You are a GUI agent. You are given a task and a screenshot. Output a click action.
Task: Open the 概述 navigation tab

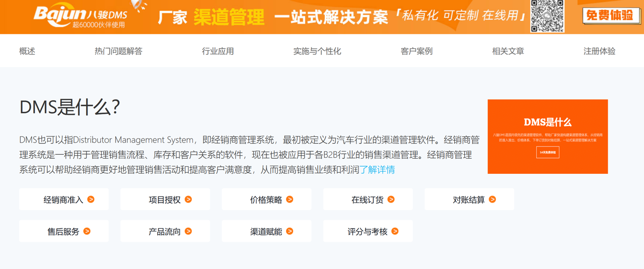pos(27,51)
